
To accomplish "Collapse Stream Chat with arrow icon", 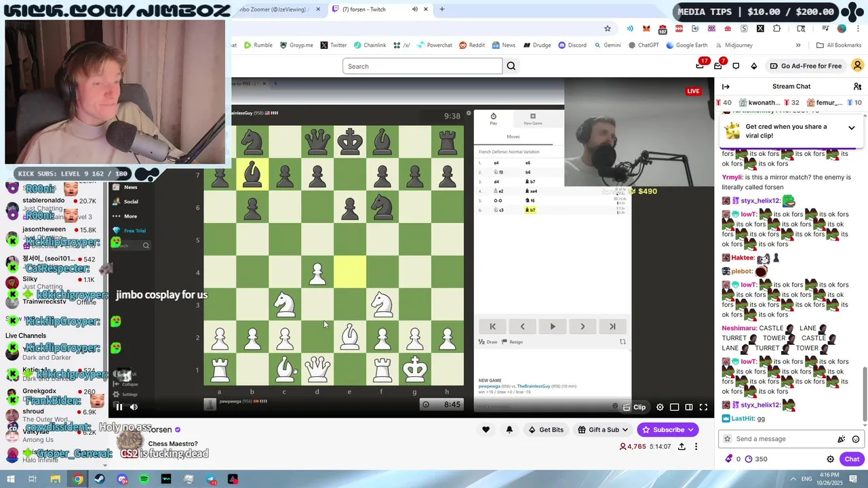I will tap(726, 86).
